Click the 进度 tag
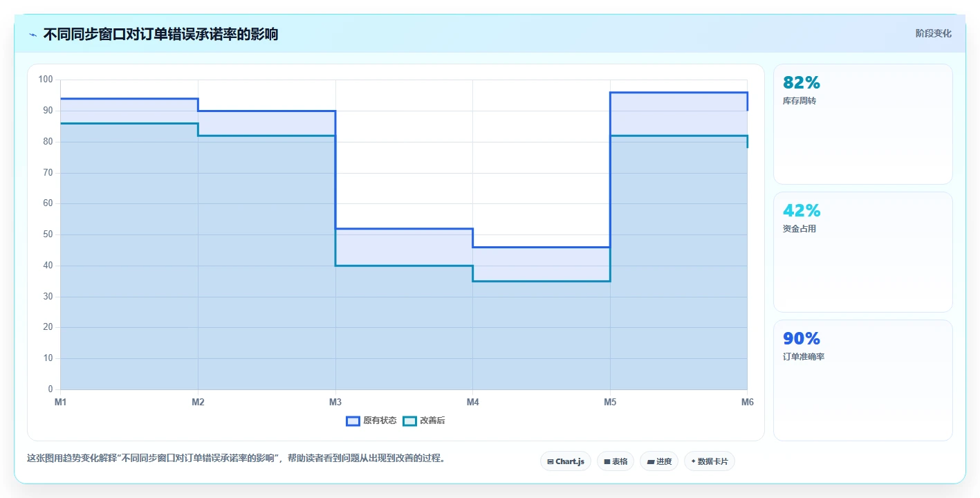The height and width of the screenshot is (498, 980). [659, 461]
